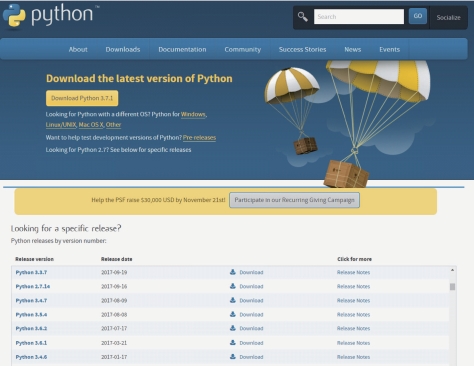Click download icon for Python 3.6.2

click(233, 328)
